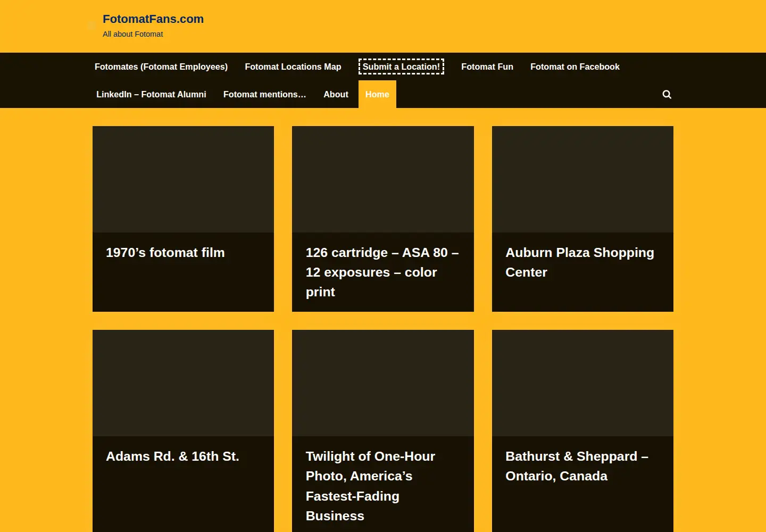Open the 1970's fotomat film post
766x532 pixels.
(x=165, y=253)
